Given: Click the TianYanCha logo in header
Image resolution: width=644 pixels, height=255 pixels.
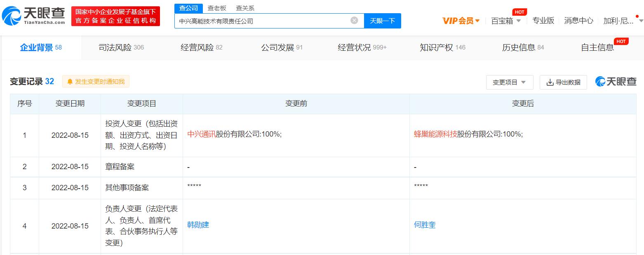Looking at the screenshot, I should point(34,16).
